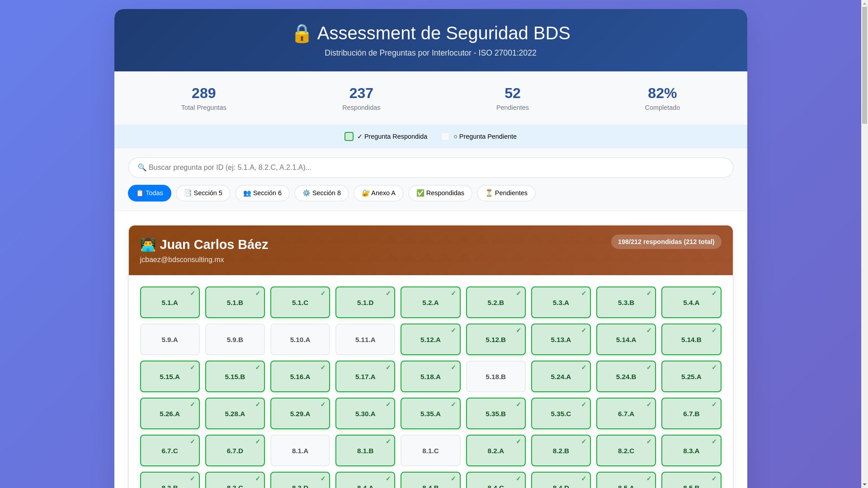Viewport: 868px width, 488px height.
Task: Choose question 5.18.A
Action: (x=430, y=376)
